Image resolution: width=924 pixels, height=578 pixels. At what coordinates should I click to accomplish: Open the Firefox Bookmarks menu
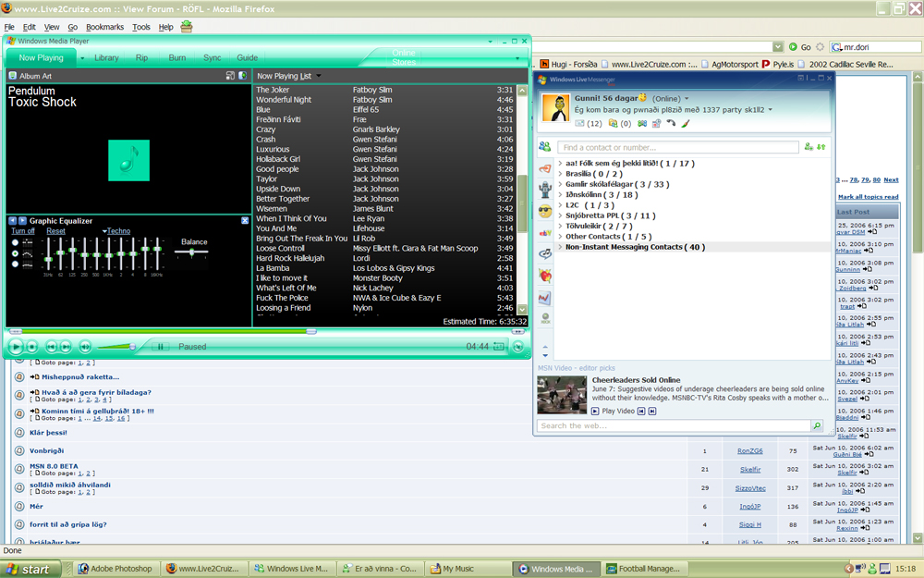coord(105,27)
